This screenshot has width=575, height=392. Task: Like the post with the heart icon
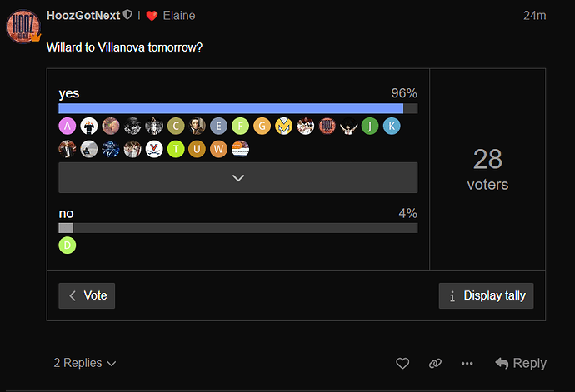[x=402, y=363]
